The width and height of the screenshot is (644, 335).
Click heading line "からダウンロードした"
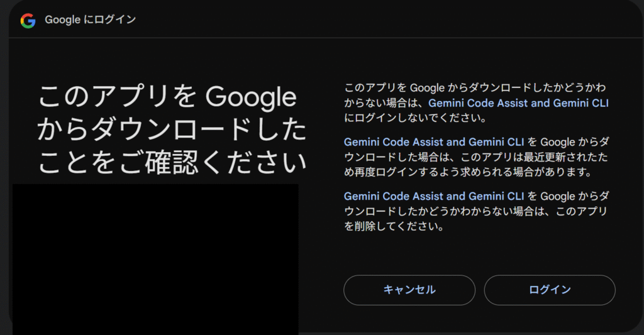(172, 129)
